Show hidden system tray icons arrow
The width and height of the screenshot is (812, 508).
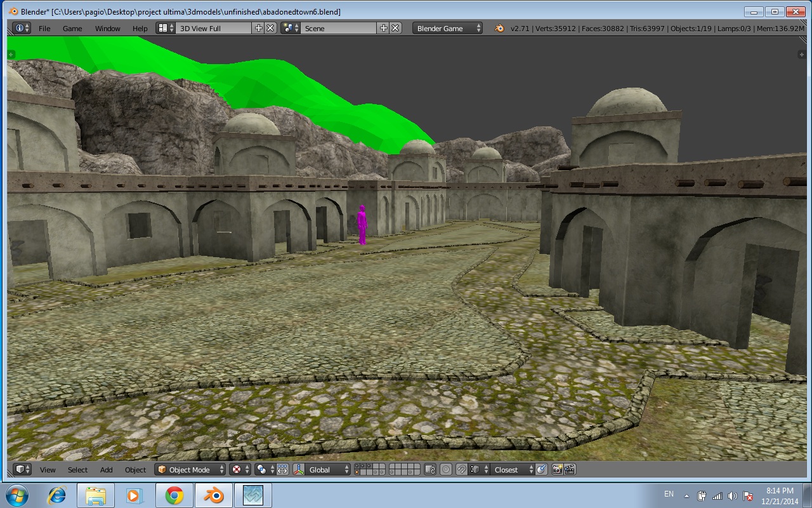(x=686, y=496)
